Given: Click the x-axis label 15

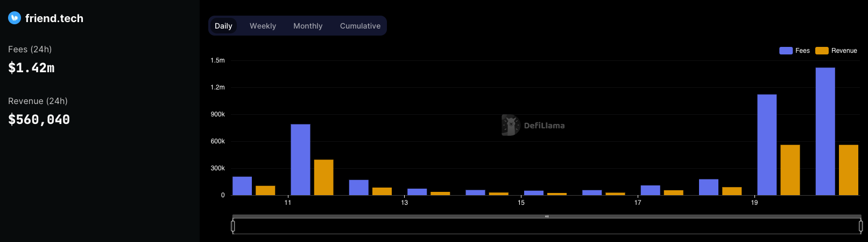Looking at the screenshot, I should (x=521, y=203).
